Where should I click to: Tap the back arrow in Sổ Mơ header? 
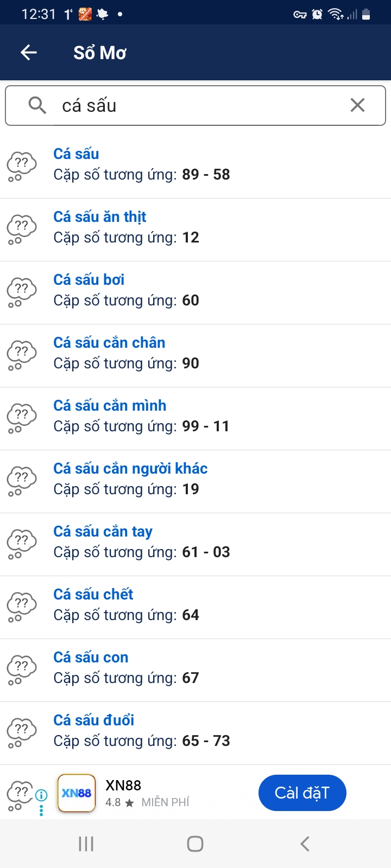click(29, 53)
